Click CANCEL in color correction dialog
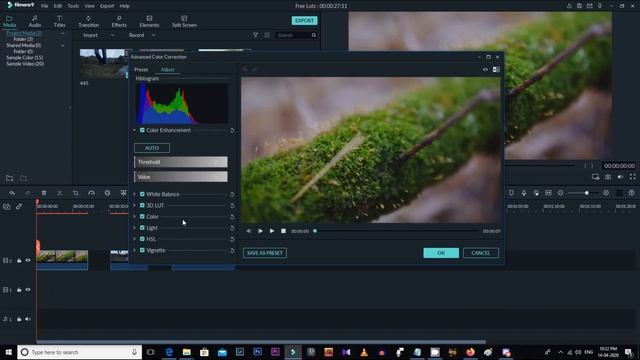640x360 pixels. point(481,253)
